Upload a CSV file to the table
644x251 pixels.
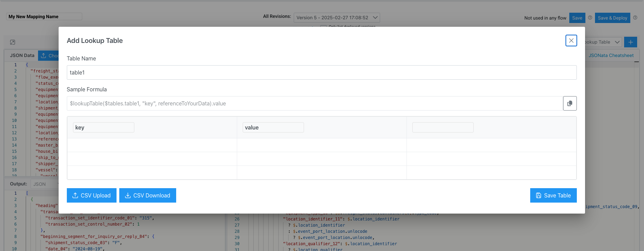pos(92,195)
